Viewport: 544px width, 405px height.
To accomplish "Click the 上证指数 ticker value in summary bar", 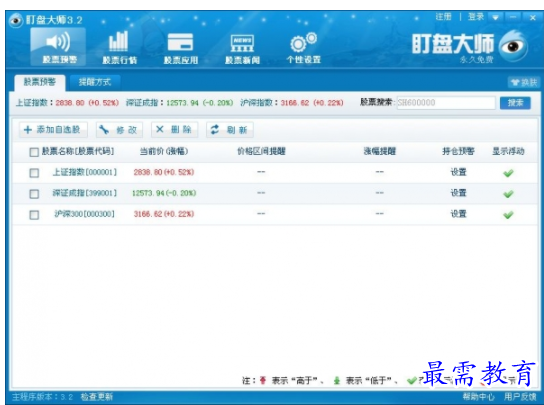I will point(87,103).
